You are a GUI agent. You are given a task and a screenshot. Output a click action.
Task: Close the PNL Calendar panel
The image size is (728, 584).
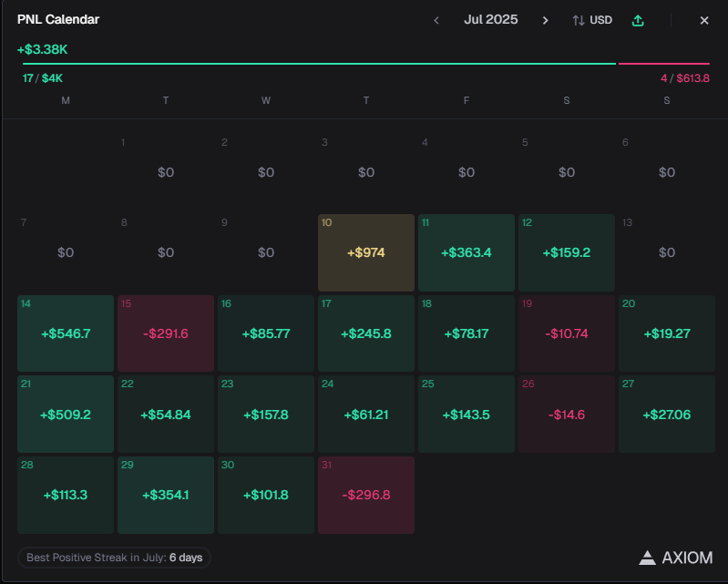[x=704, y=20]
